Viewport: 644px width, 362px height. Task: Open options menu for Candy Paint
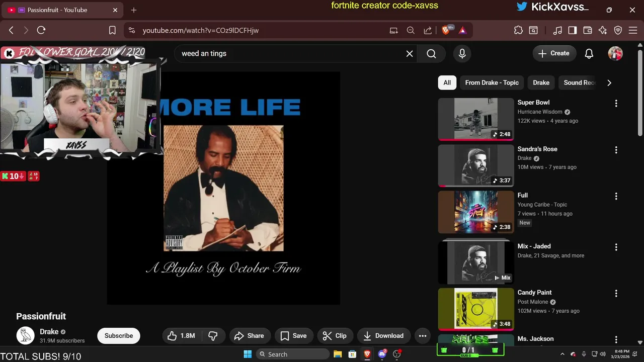tap(616, 293)
